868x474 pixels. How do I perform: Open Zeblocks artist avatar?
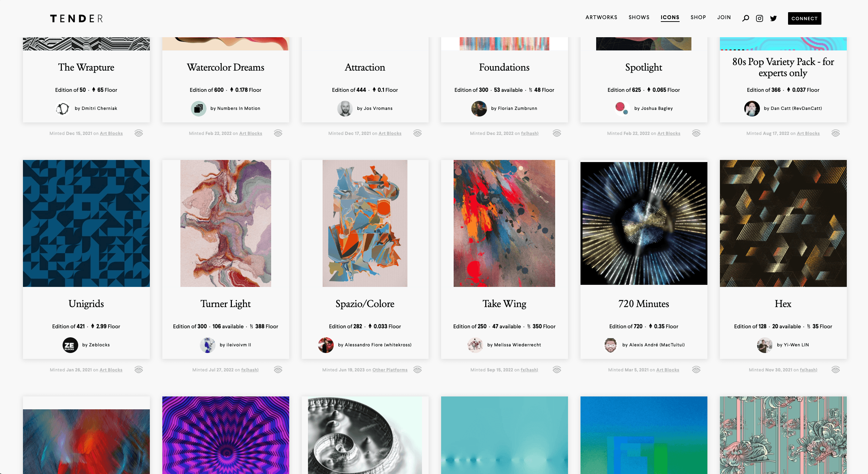[70, 345]
